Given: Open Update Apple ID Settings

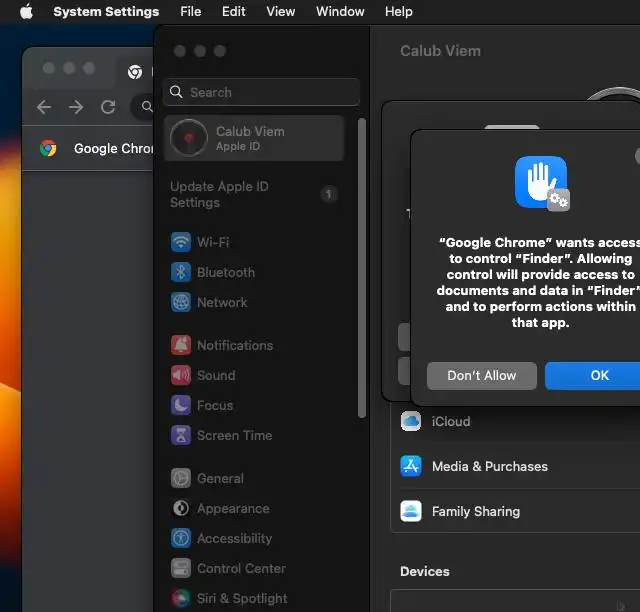Looking at the screenshot, I should 219,194.
